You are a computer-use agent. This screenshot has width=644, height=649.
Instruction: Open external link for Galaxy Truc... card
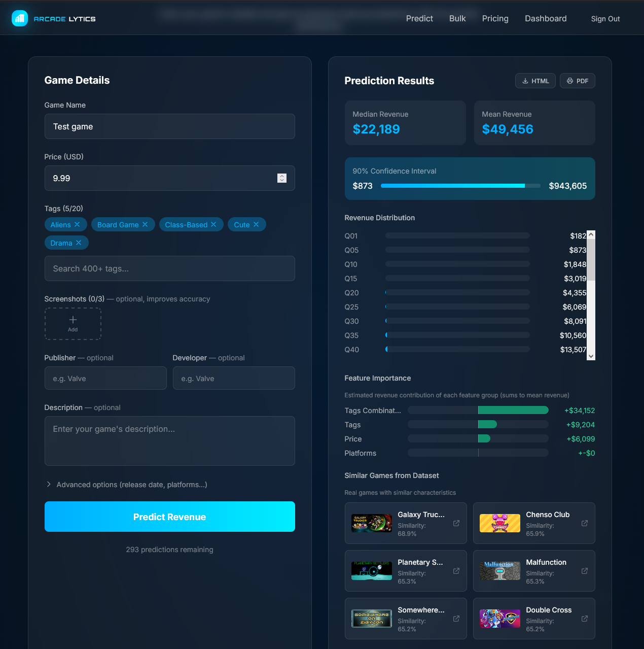[456, 523]
